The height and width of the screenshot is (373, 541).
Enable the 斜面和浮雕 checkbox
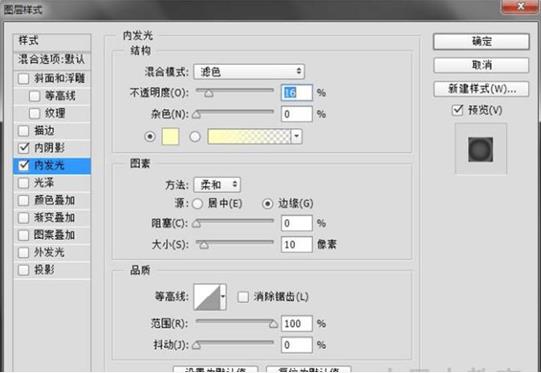click(23, 79)
